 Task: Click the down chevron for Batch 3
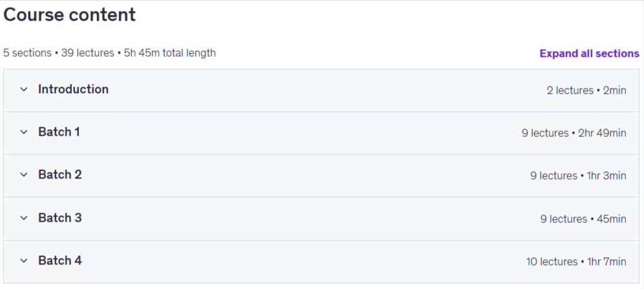click(x=24, y=218)
